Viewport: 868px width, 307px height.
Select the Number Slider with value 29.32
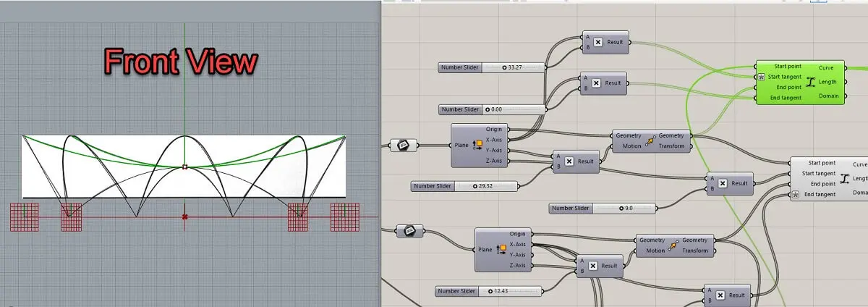pyautogui.click(x=464, y=186)
